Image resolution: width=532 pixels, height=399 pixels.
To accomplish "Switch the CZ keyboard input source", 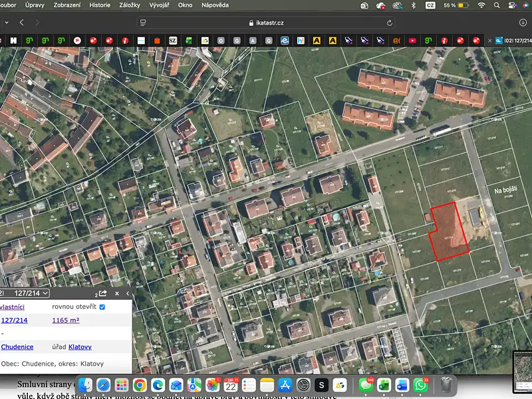I will [430, 5].
